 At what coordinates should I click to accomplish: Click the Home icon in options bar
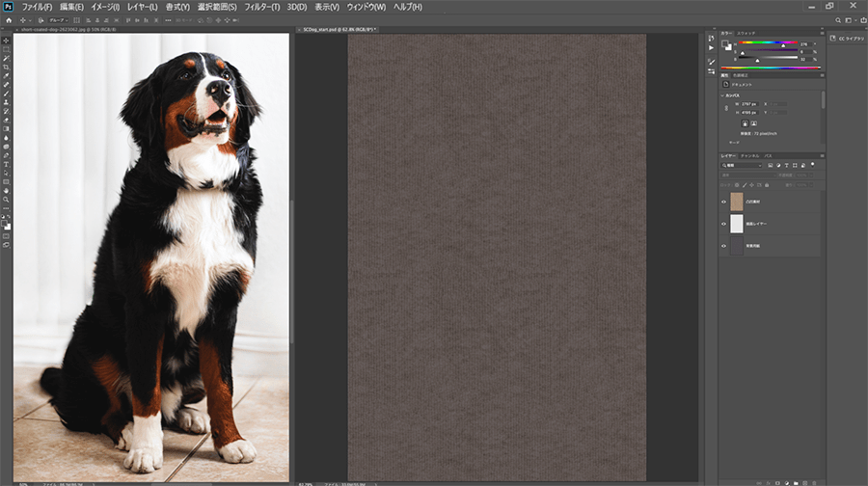click(x=7, y=19)
